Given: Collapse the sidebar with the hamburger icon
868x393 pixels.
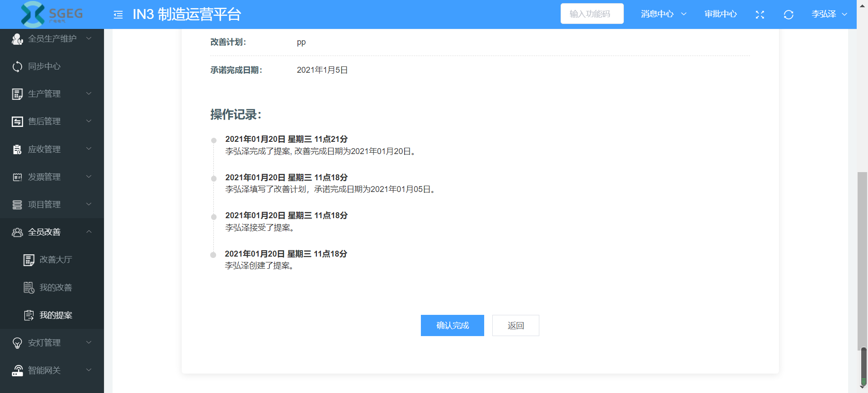Looking at the screenshot, I should [118, 15].
